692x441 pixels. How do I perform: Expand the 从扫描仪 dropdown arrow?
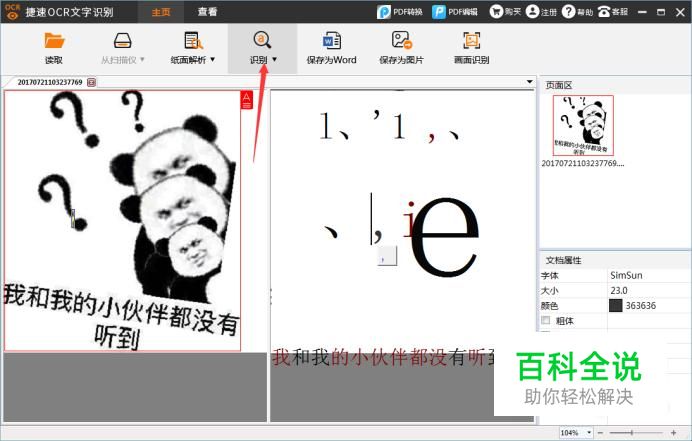coord(142,59)
